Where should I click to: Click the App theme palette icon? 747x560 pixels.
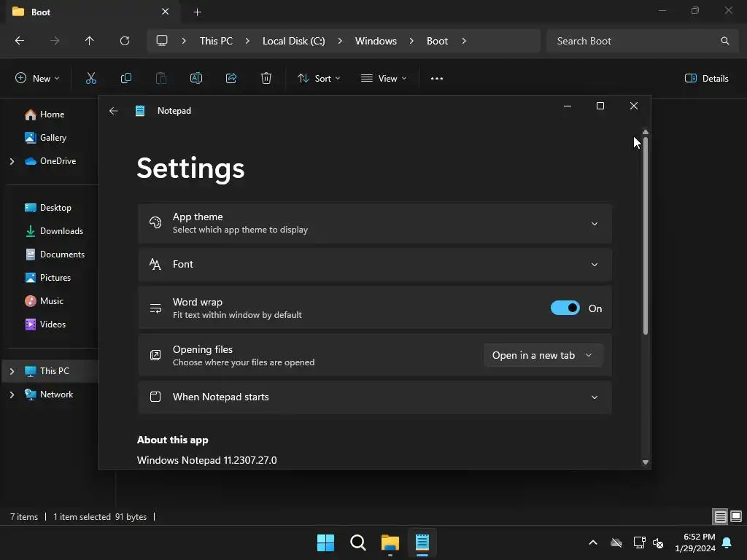155,222
